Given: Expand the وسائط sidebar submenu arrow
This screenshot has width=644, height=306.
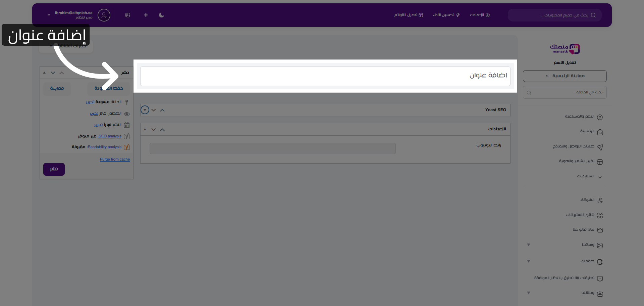Looking at the screenshot, I should click(x=529, y=245).
